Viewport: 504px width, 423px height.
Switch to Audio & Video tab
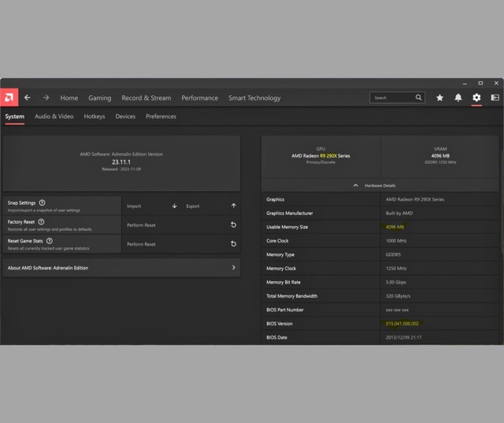click(x=54, y=117)
